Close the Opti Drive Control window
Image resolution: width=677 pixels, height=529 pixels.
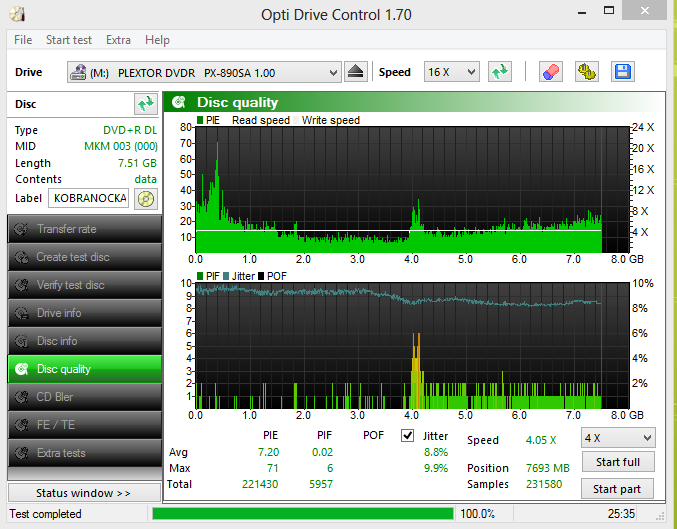pyautogui.click(x=644, y=11)
